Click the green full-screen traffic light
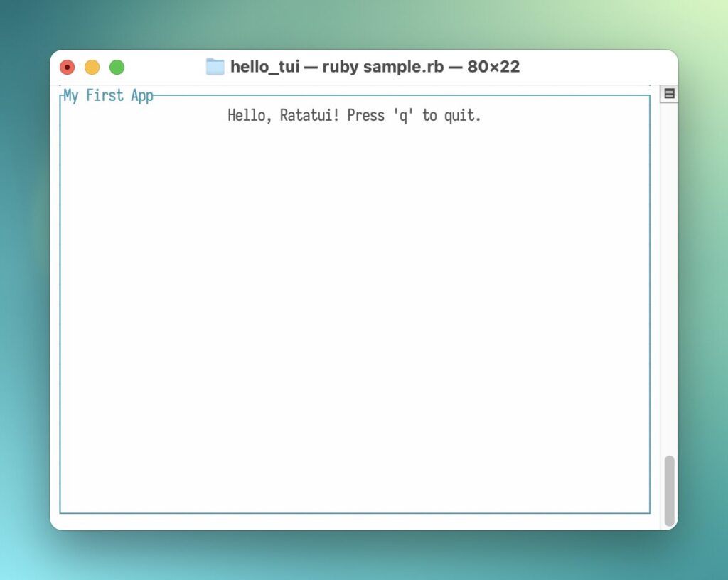Viewport: 728px width, 580px height. pyautogui.click(x=117, y=67)
